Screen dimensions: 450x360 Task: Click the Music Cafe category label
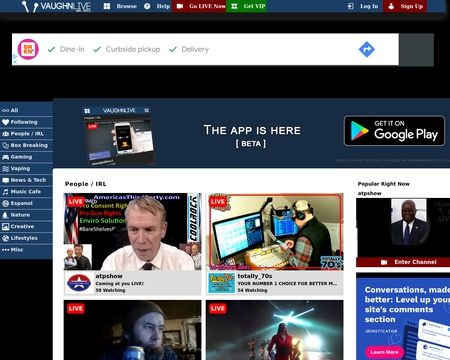pyautogui.click(x=26, y=192)
